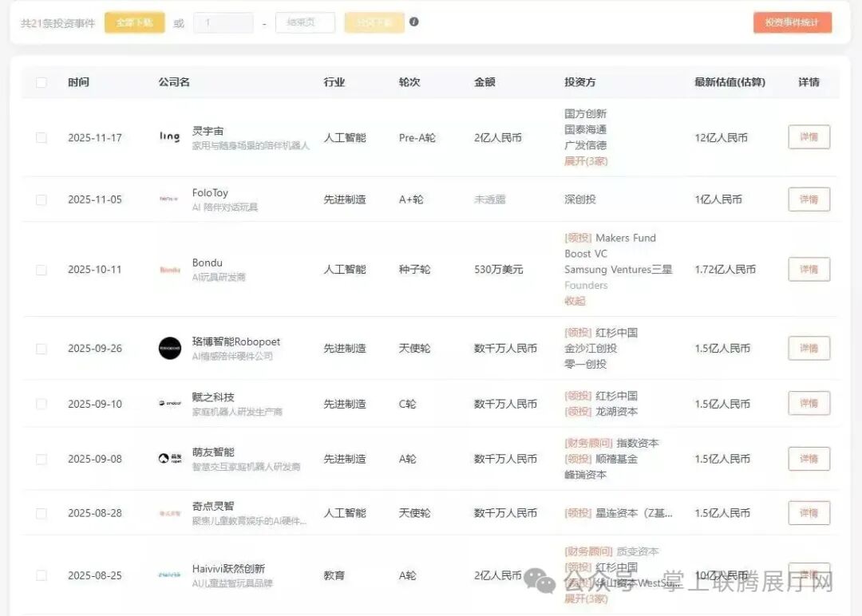The image size is (862, 616).
Task: Click investor 零一创投
Action: tap(586, 364)
